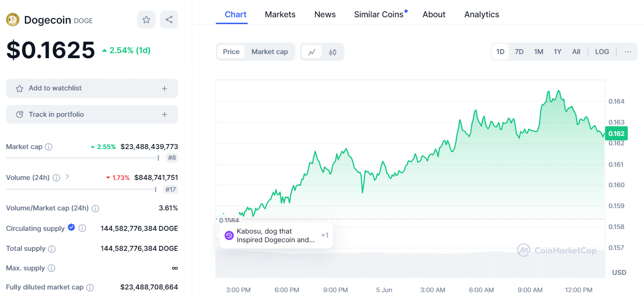Click the 2.54% (1d) change value
The height and width of the screenshot is (299, 644).
[x=126, y=50]
